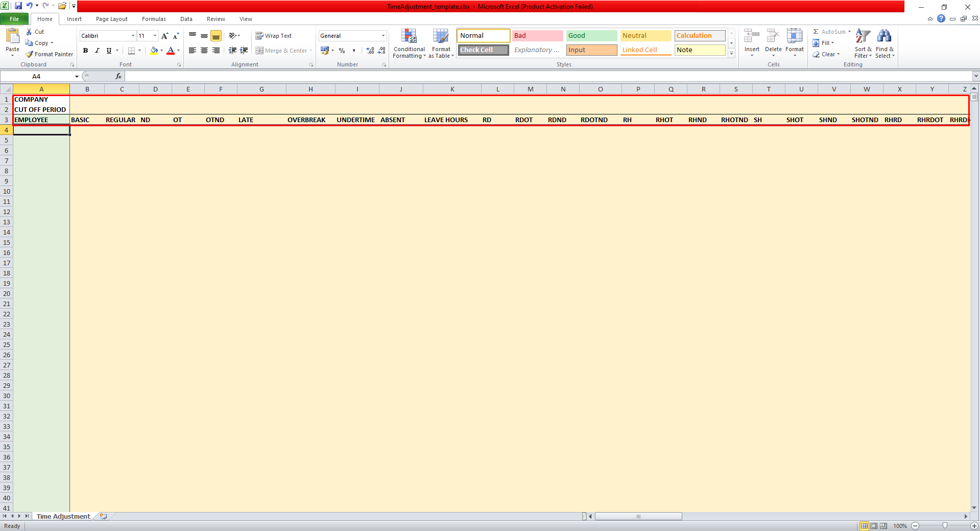Click the Undo arrow icon
Image resolution: width=980 pixels, height=531 pixels.
(x=29, y=6)
